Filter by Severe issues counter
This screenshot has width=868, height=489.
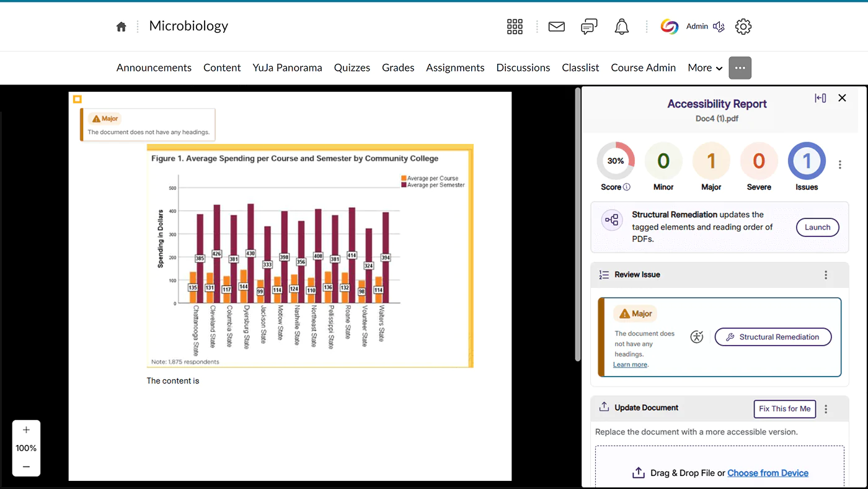759,161
